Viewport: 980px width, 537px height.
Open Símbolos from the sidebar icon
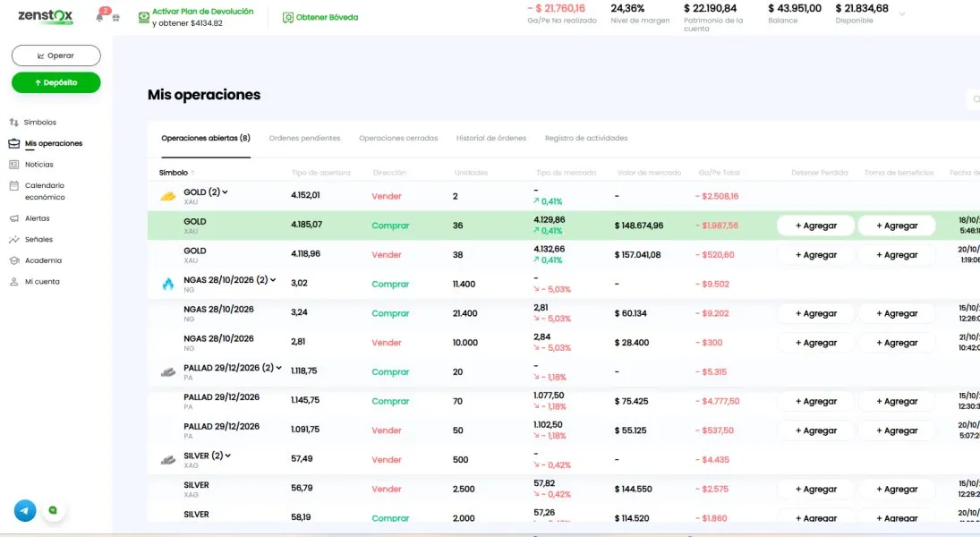[13, 123]
